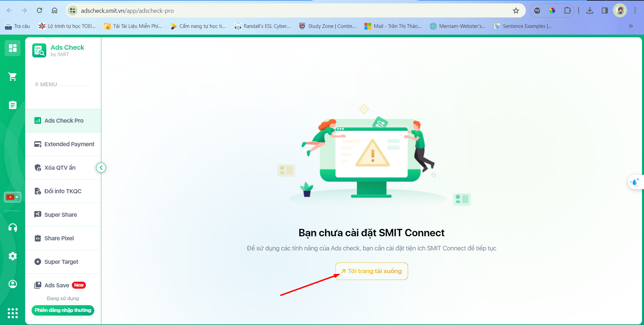Open the clipboard icon in left rail
The height and width of the screenshot is (325, 644).
coord(13,105)
